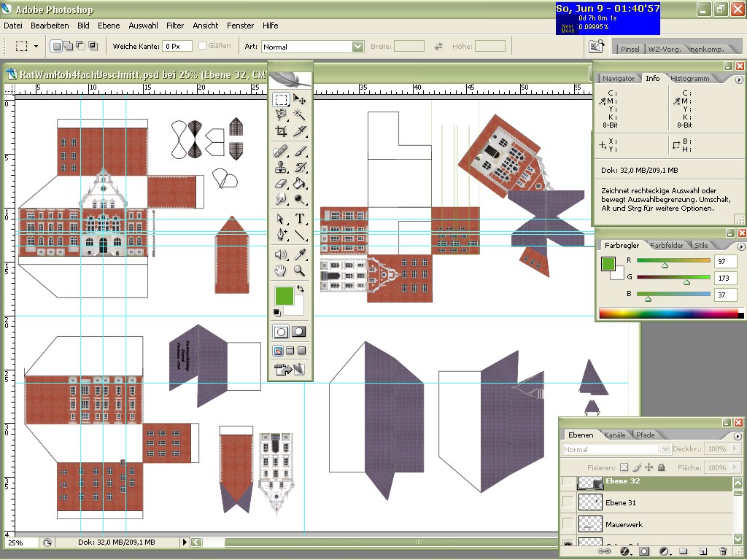Screen dimensions: 747x560
Task: Open tool preset picker arrow
Action: point(36,46)
